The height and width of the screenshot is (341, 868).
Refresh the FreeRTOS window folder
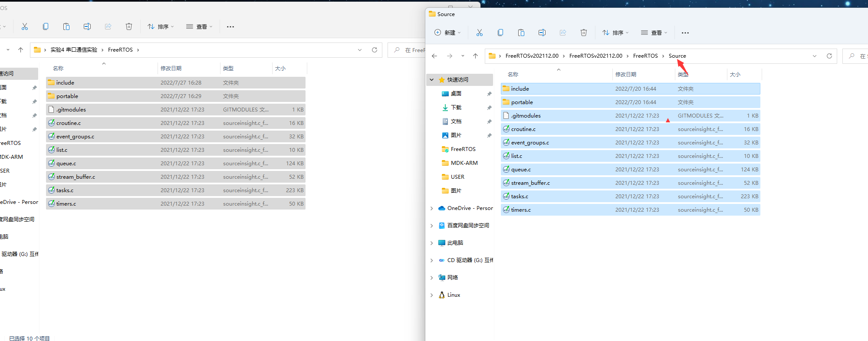374,50
